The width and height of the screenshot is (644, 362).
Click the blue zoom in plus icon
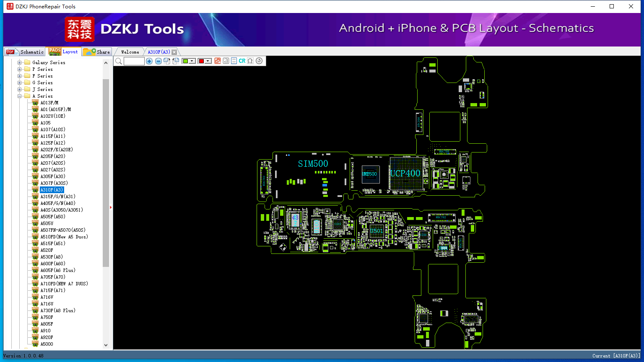149,61
